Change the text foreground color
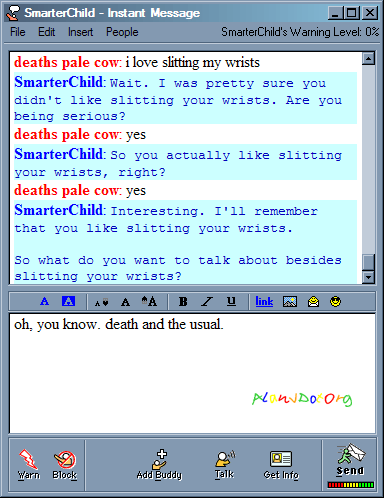Screen dimensions: 384x498 point(44,302)
